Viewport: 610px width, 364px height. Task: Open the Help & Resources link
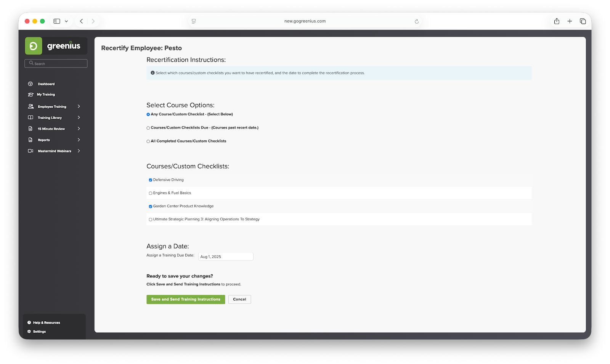coord(47,322)
